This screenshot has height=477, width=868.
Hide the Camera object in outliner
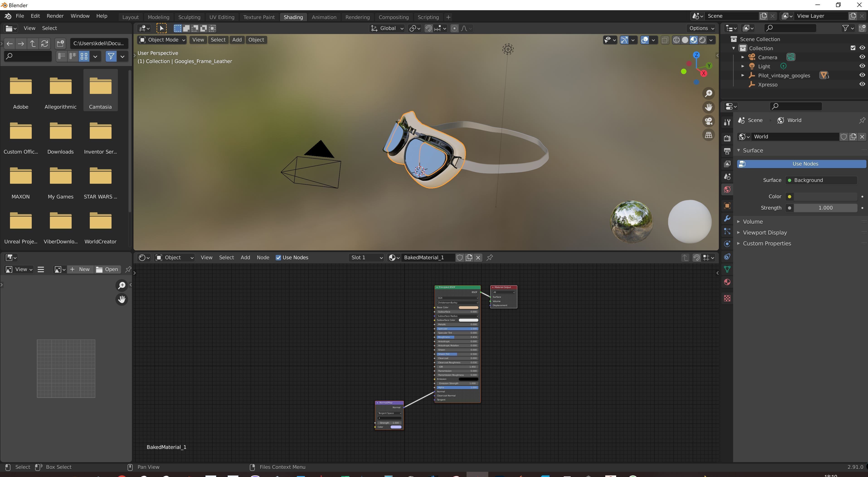[x=862, y=57]
